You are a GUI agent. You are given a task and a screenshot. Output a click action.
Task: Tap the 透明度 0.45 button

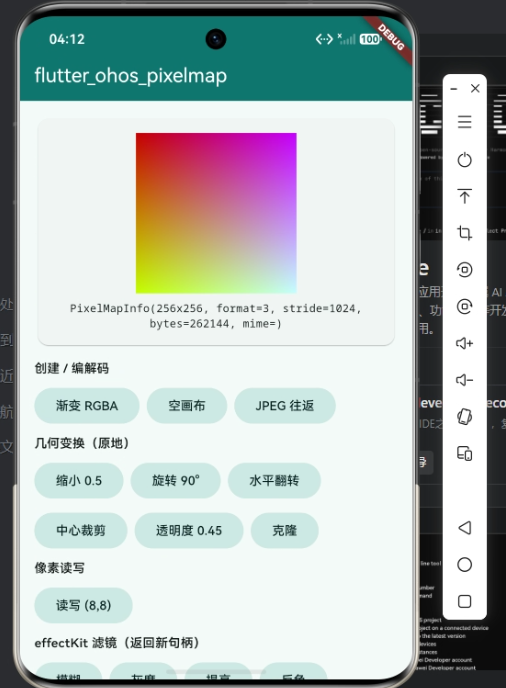[189, 530]
